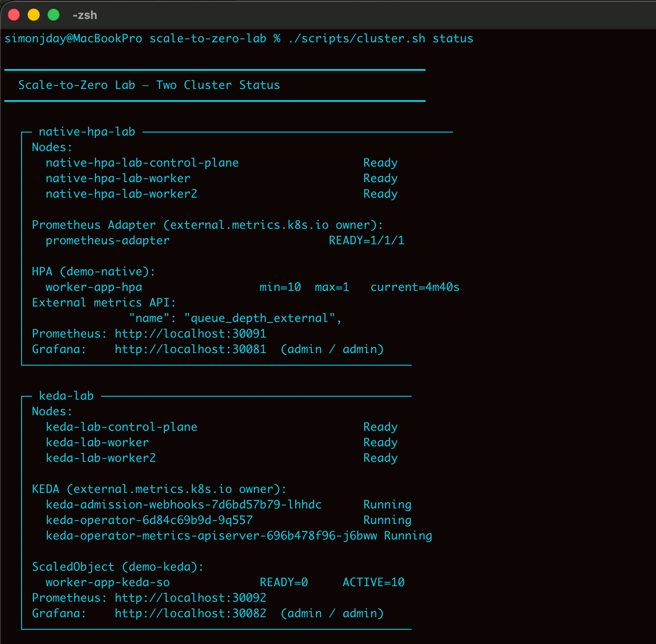Select native-hpa-lab-worker node name
The image size is (656, 644).
tap(118, 178)
